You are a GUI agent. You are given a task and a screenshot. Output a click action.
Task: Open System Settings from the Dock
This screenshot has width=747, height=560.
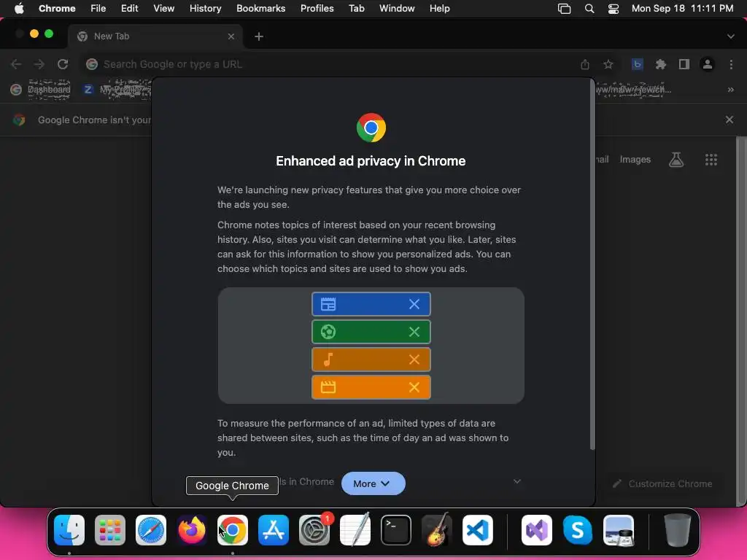(x=314, y=530)
